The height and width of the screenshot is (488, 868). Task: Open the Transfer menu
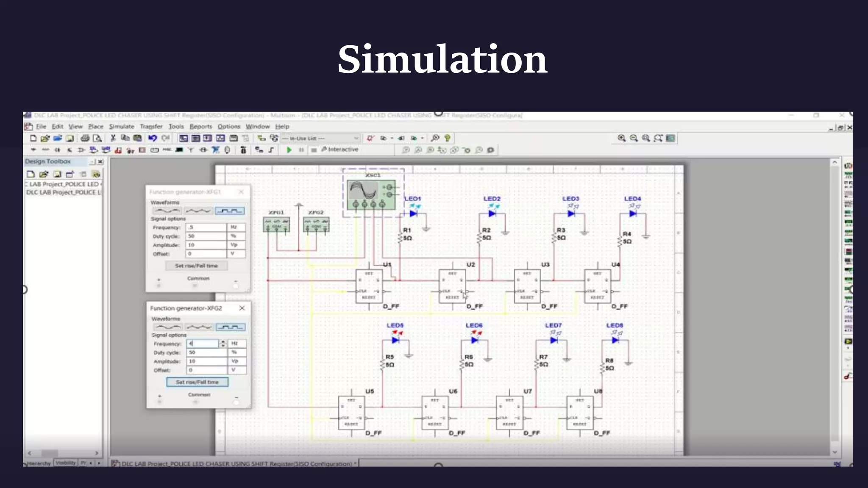pos(151,126)
